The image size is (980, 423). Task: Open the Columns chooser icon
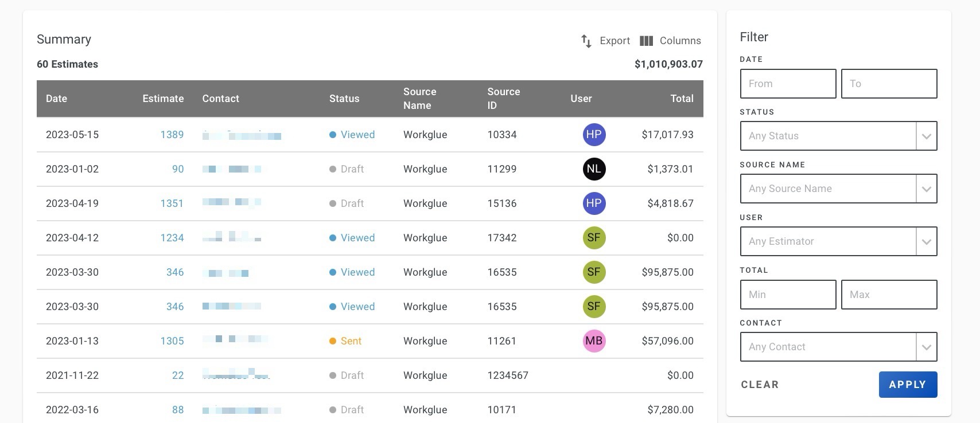pyautogui.click(x=646, y=41)
